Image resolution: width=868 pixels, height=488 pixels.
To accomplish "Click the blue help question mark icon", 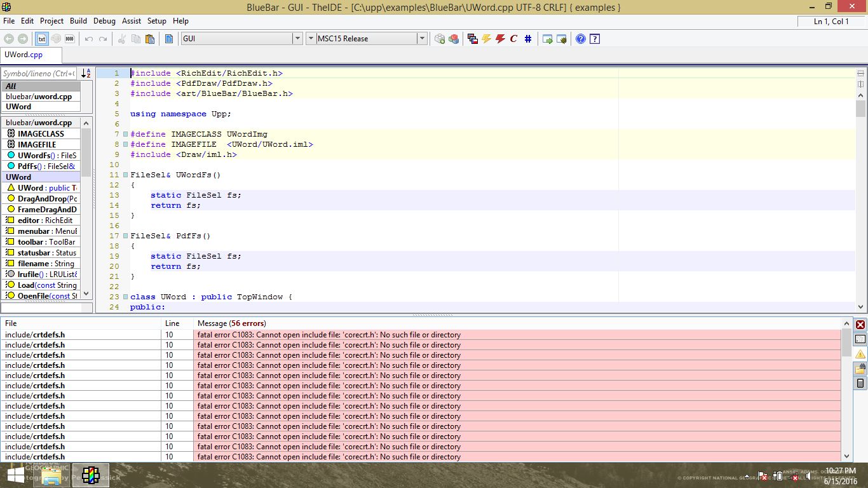I will click(580, 39).
